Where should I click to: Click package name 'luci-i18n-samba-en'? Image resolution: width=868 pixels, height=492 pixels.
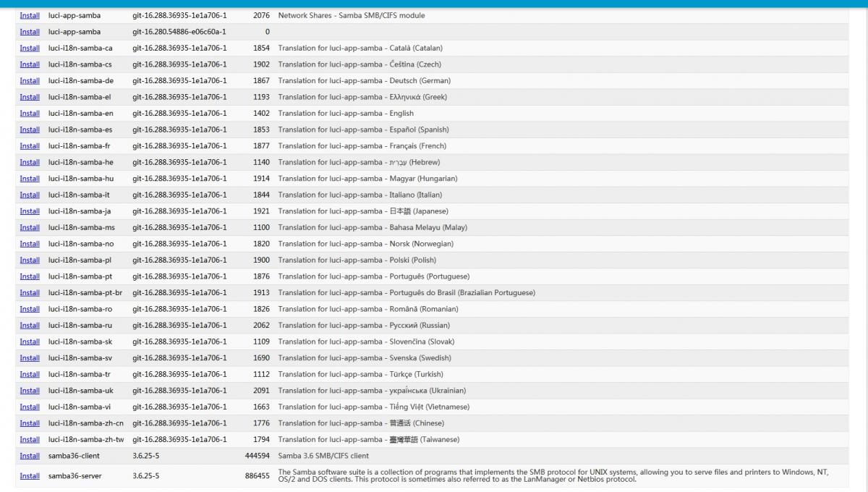point(81,113)
